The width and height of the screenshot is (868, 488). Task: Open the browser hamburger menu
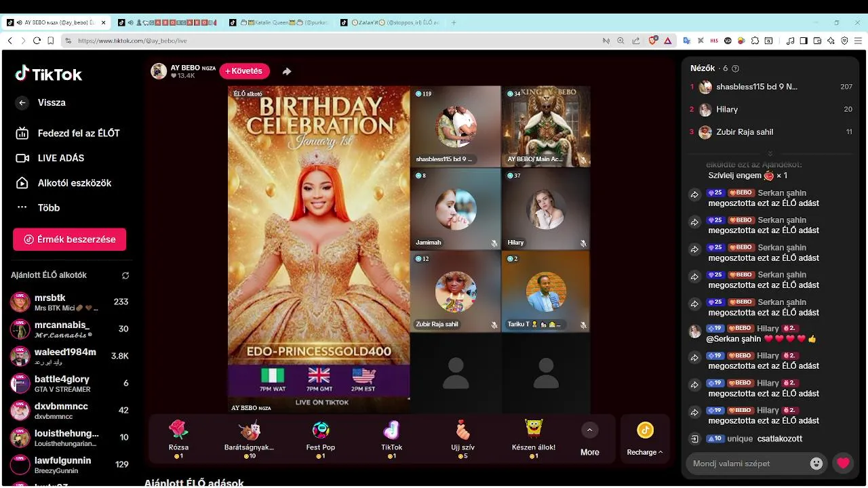pyautogui.click(x=858, y=41)
